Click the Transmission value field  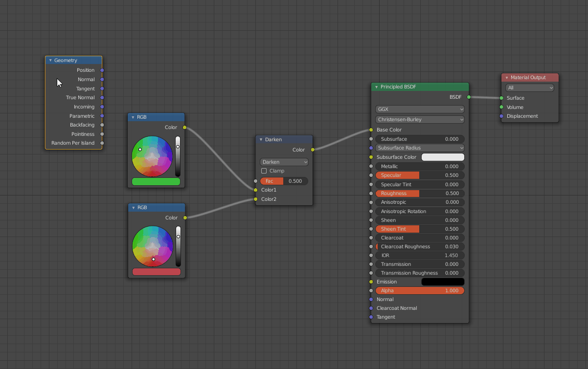420,264
